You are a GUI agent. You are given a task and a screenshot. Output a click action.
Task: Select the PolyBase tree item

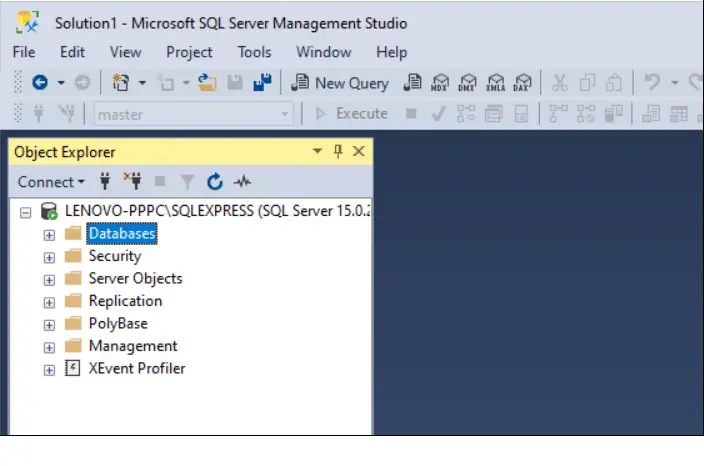(118, 323)
